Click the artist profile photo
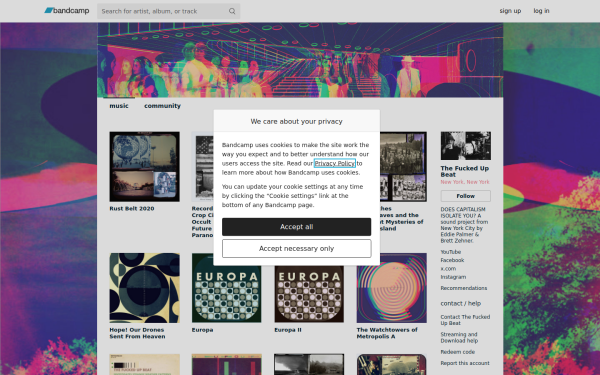600x375 pixels. click(466, 146)
